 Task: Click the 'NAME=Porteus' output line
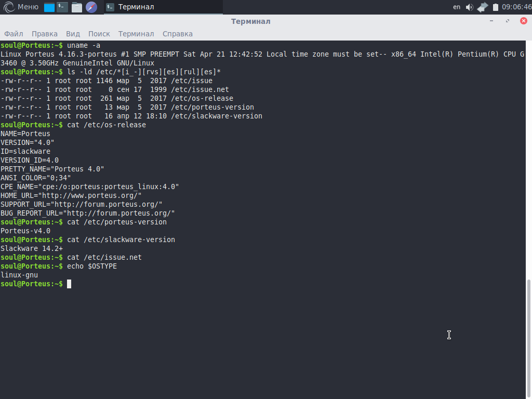[x=25, y=134]
